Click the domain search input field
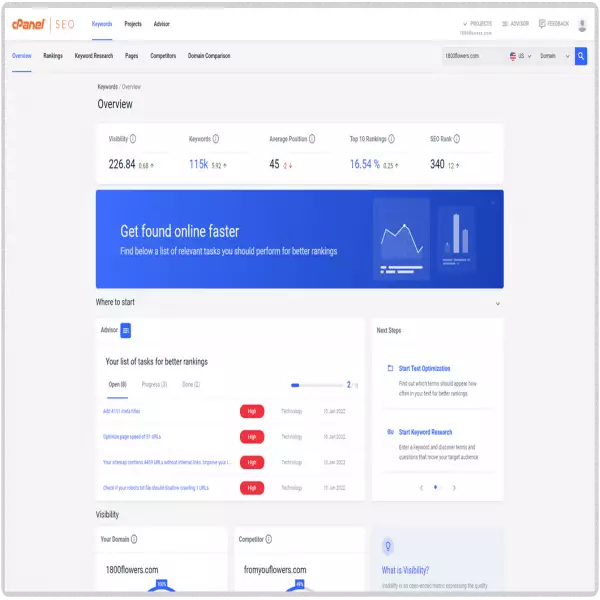 point(470,56)
